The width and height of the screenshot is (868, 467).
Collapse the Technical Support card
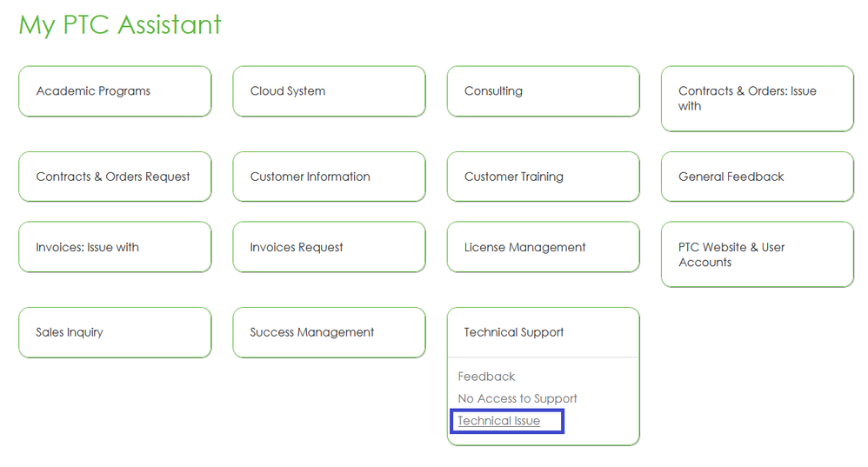[x=543, y=332]
